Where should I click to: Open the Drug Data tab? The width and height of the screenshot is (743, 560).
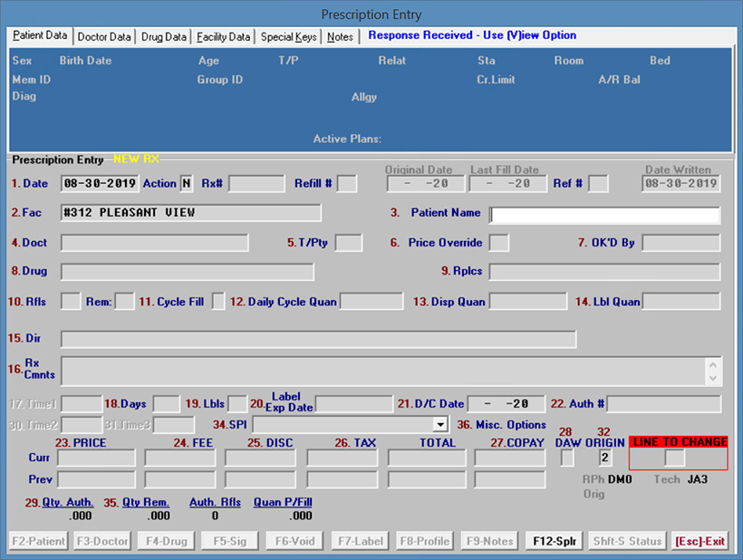164,37
